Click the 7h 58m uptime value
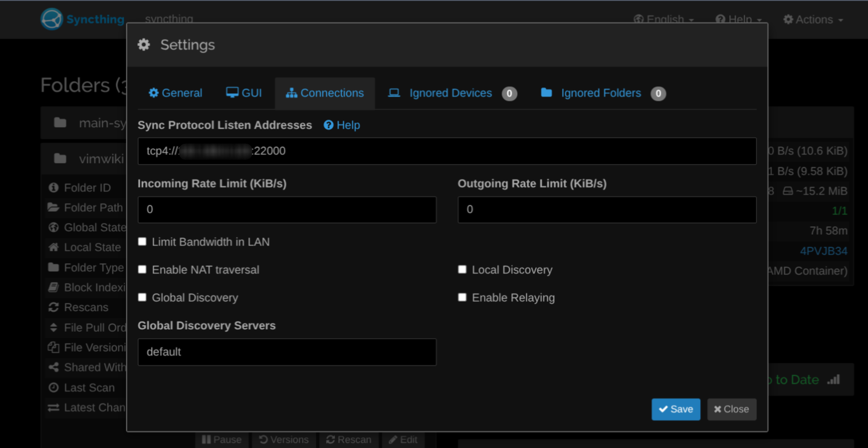This screenshot has height=448, width=868. [828, 231]
